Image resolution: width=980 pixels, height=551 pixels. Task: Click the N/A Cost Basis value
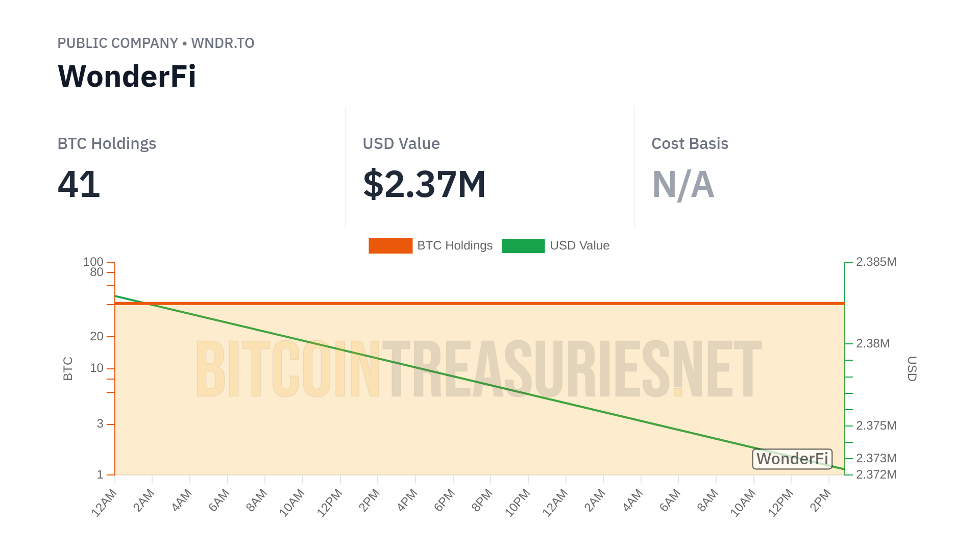(682, 184)
